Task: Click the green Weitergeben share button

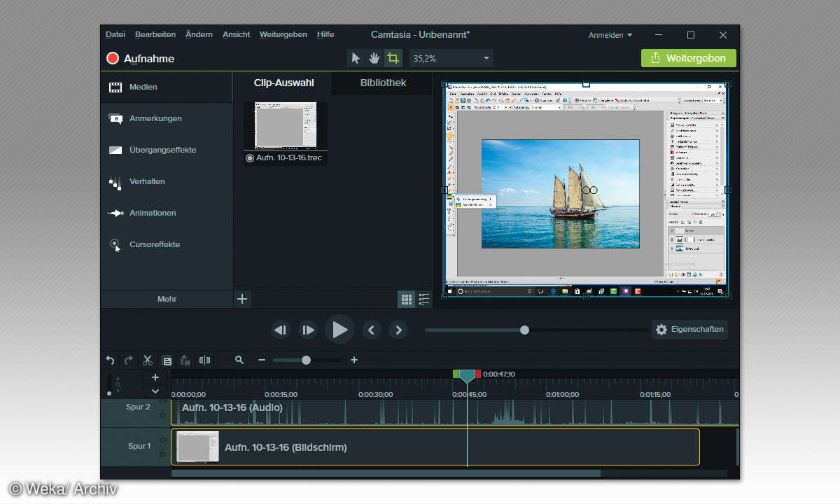Action: [x=688, y=58]
